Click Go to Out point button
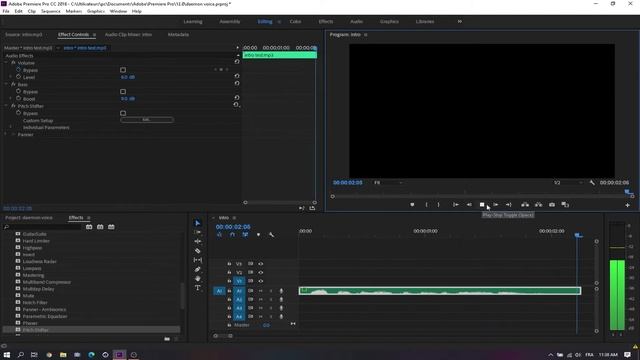This screenshot has height=360, width=640. pos(509,204)
